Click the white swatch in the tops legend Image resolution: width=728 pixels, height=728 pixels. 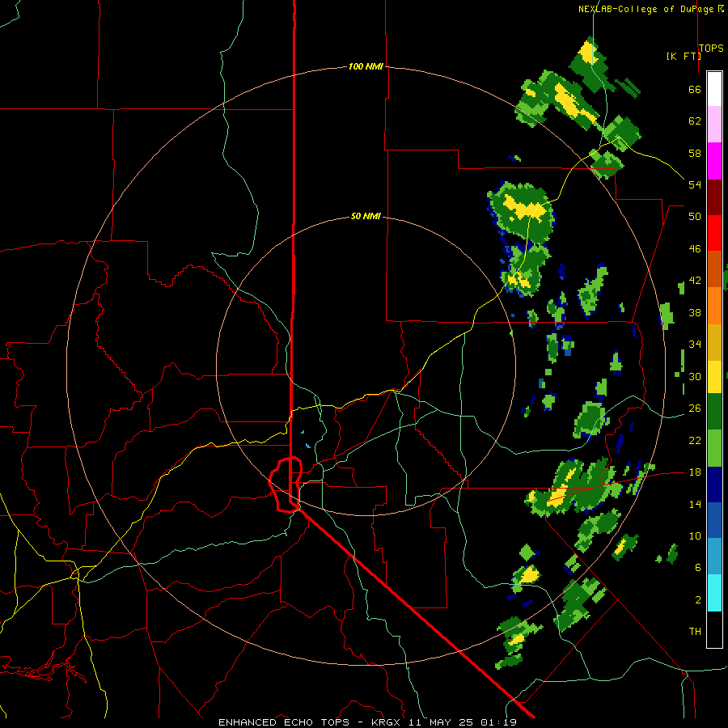[x=714, y=89]
